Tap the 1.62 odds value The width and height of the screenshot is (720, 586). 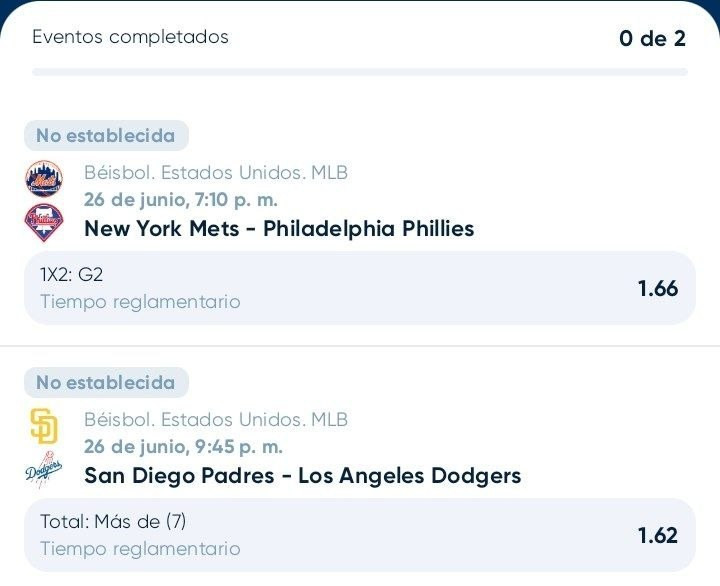pyautogui.click(x=658, y=535)
